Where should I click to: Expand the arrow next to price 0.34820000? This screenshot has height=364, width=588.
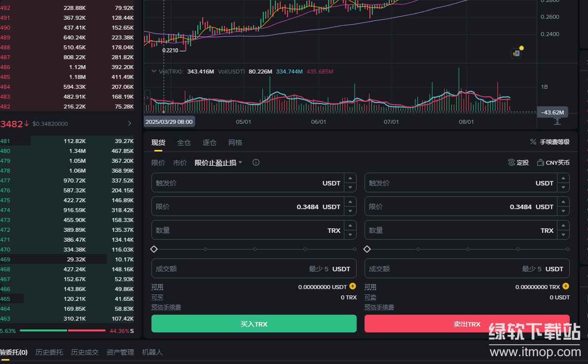[x=130, y=124]
